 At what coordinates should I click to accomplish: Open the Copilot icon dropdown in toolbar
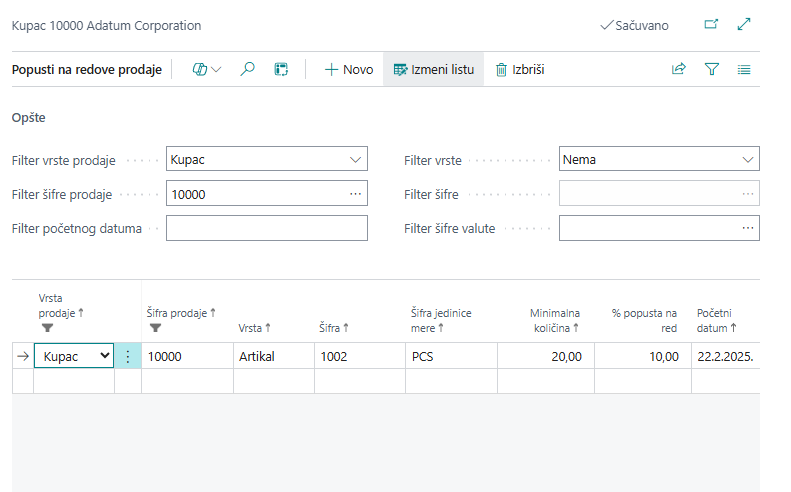click(206, 69)
